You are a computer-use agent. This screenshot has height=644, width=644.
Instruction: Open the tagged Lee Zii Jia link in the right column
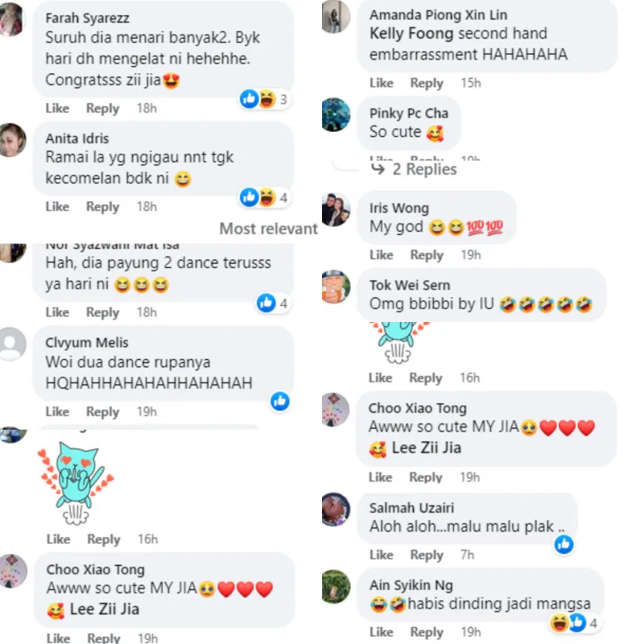coord(427,448)
